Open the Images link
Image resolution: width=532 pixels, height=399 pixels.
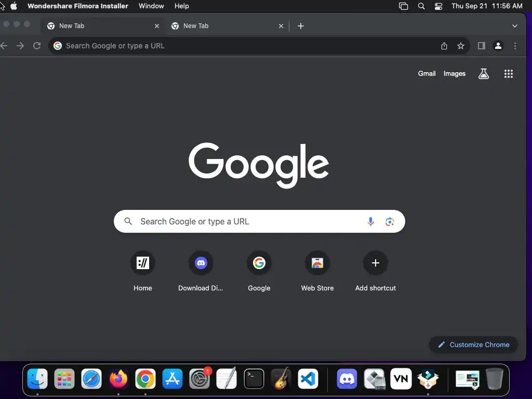tap(454, 74)
